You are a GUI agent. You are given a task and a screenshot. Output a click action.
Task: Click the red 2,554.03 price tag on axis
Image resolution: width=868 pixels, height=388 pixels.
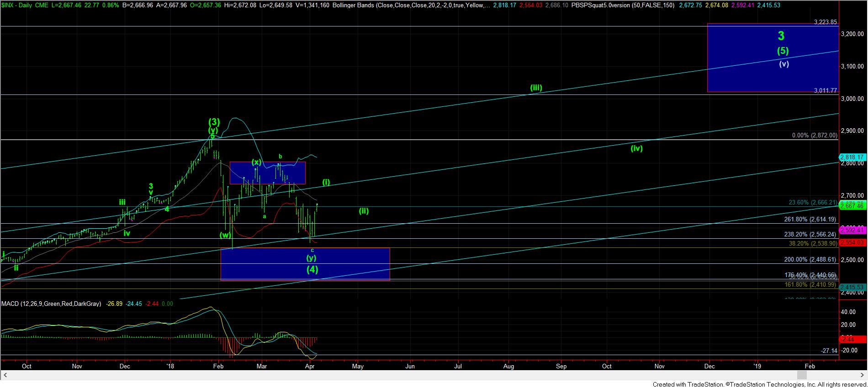point(853,243)
